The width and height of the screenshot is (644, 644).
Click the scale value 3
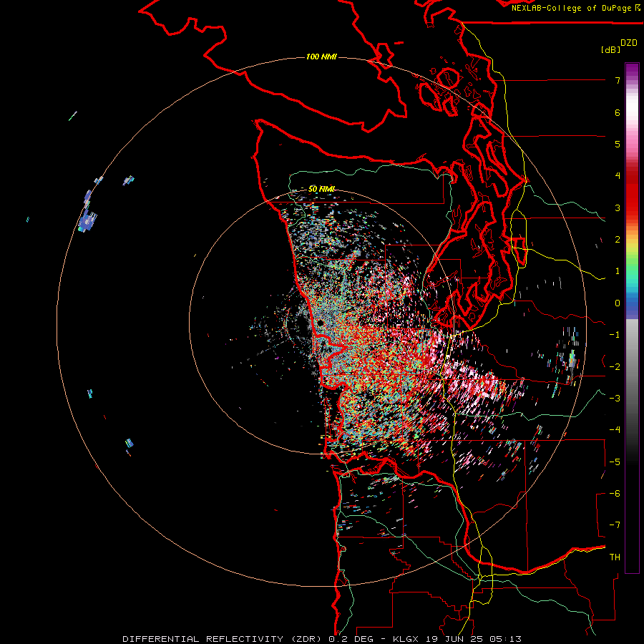(618, 208)
